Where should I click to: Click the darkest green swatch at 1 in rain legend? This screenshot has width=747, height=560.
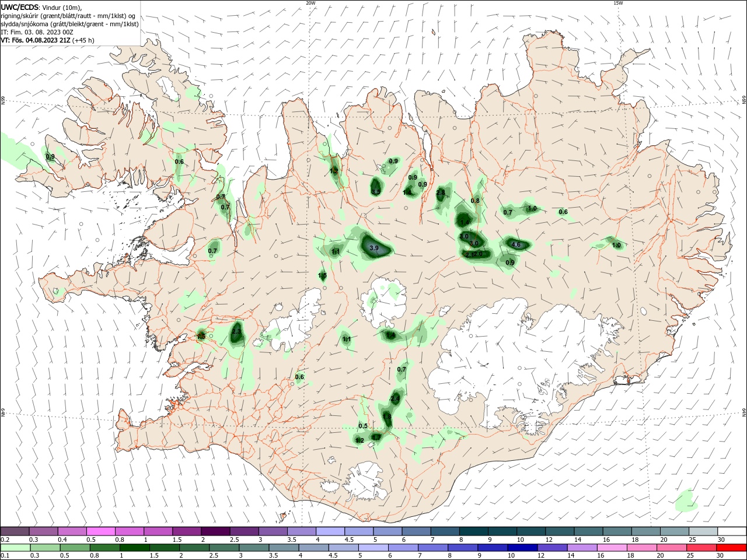click(134, 548)
